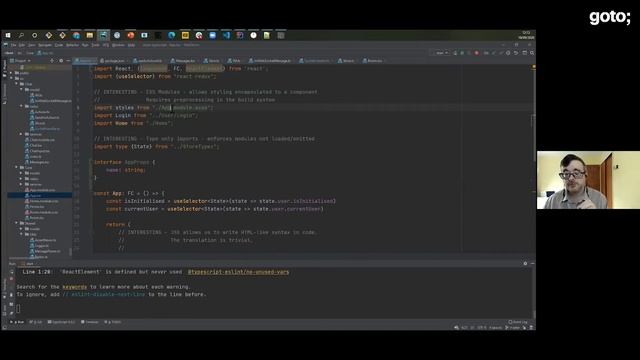Collapse the public folder in project tree

click(11, 73)
